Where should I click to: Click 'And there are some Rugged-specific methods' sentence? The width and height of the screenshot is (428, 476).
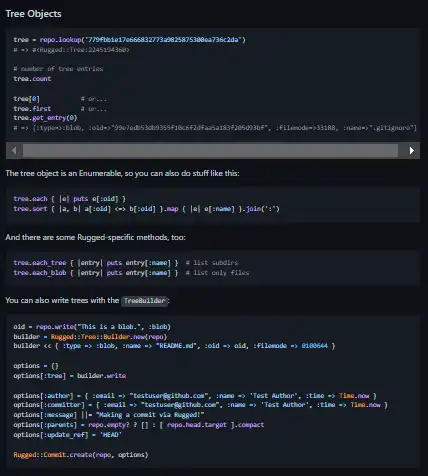pyautogui.click(x=95, y=237)
